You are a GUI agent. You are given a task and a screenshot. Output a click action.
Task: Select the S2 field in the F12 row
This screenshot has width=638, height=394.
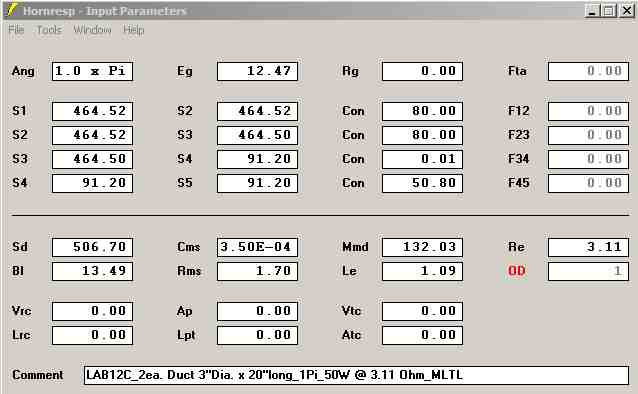click(x=257, y=111)
